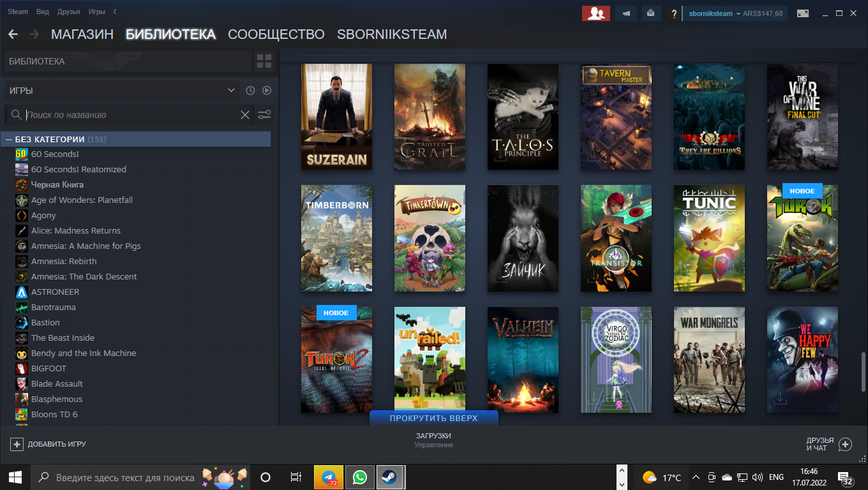
Task: Switch to Big Picture mode
Action: click(x=802, y=13)
